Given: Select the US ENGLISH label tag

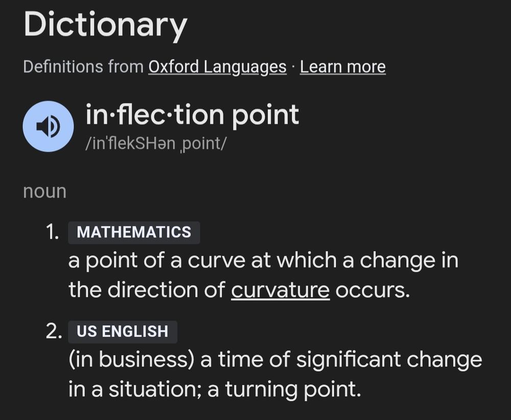Looking at the screenshot, I should pyautogui.click(x=122, y=332).
